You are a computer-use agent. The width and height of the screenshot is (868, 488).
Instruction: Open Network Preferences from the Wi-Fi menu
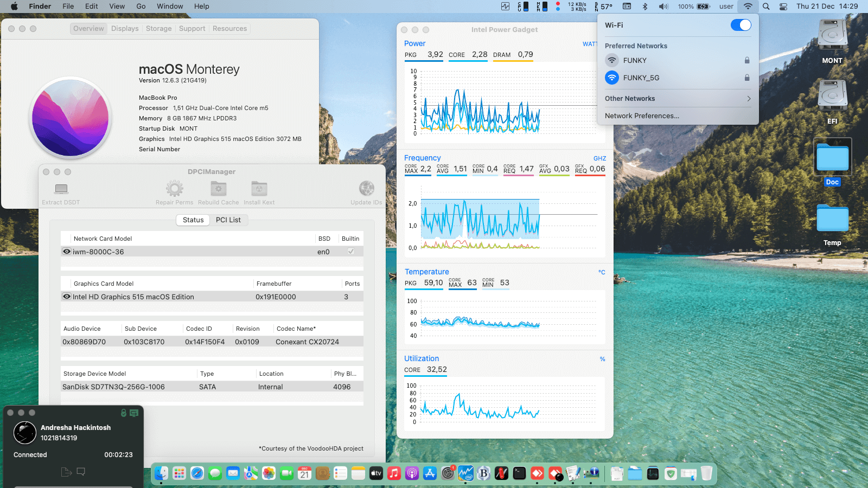point(642,115)
